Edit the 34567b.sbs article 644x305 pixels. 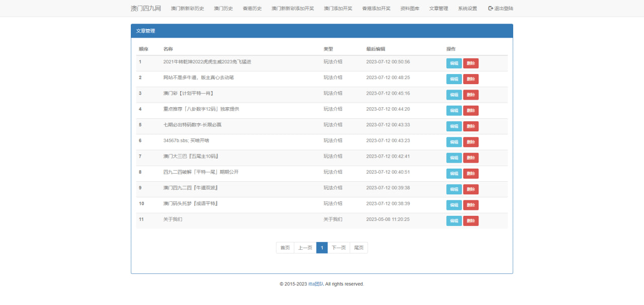pos(454,142)
